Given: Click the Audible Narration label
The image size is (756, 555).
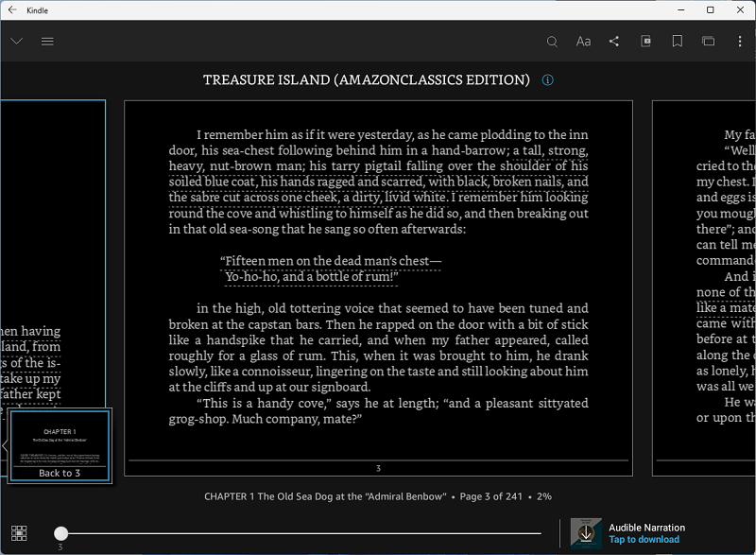Looking at the screenshot, I should click(646, 528).
